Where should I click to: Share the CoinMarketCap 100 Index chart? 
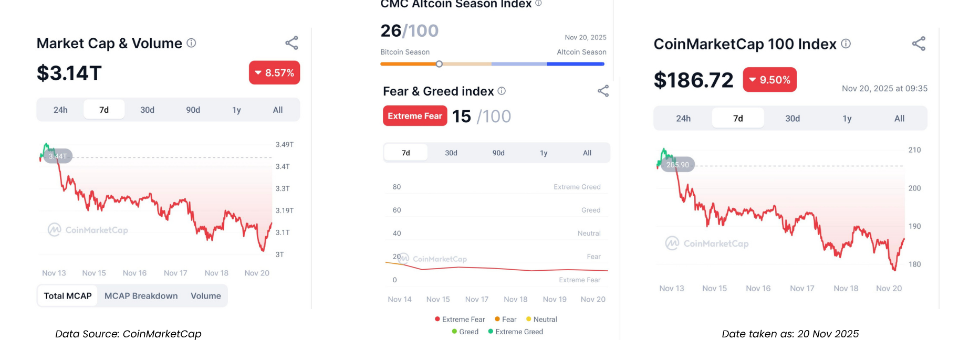click(x=919, y=44)
